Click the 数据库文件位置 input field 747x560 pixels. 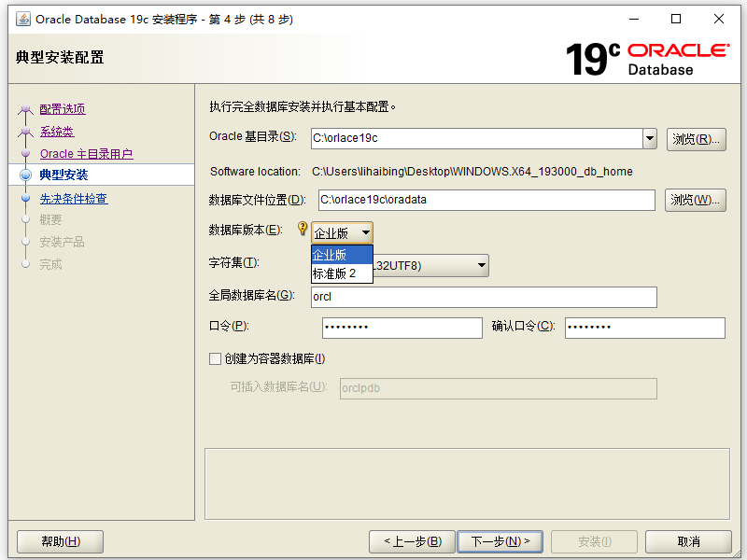point(486,200)
